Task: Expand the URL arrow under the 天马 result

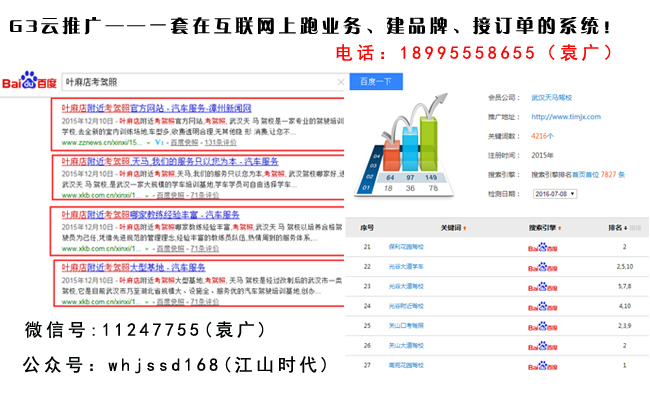Action: [x=146, y=196]
